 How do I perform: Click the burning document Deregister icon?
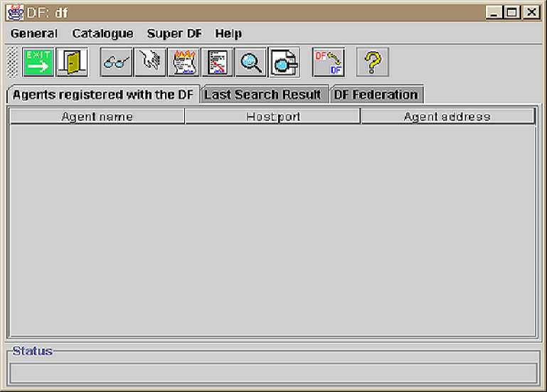coord(184,63)
